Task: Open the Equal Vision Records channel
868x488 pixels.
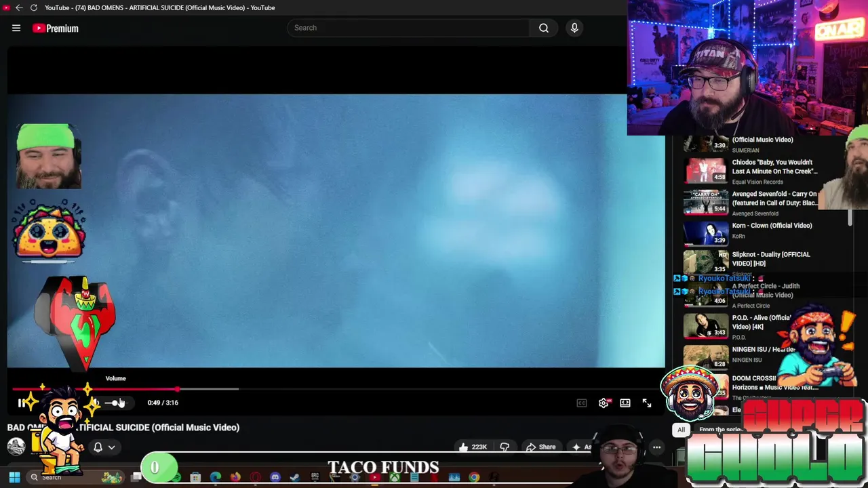Action: point(757,182)
